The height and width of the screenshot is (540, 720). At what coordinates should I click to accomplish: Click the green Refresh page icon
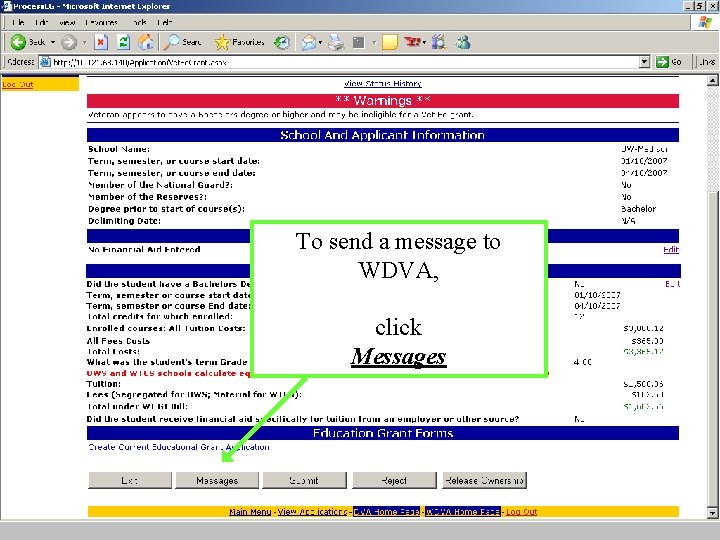coord(124,42)
